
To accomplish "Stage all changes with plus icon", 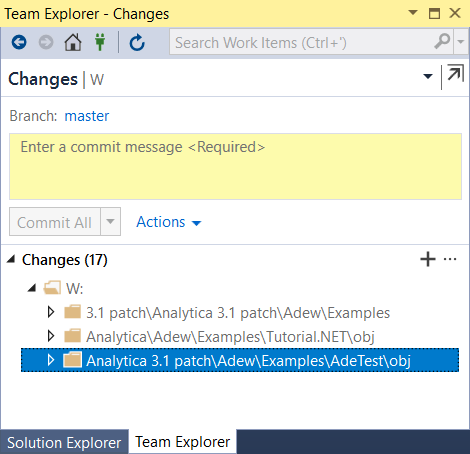I will 428,259.
